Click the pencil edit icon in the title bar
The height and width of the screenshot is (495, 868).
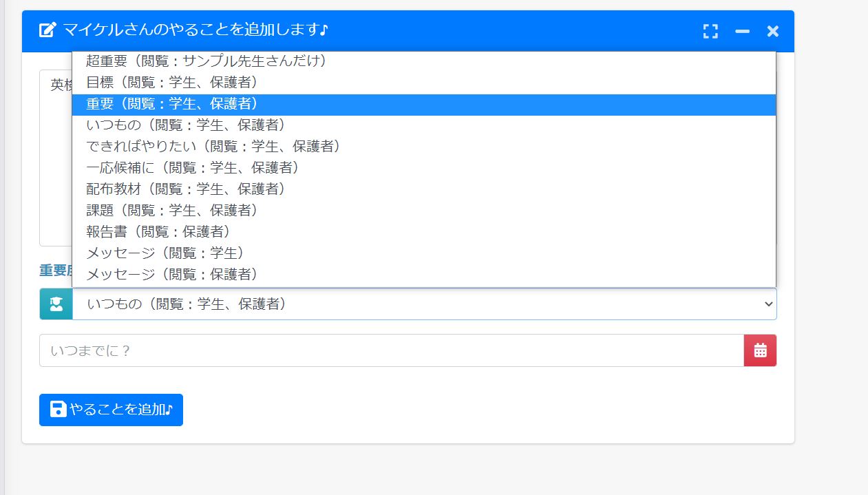45,30
